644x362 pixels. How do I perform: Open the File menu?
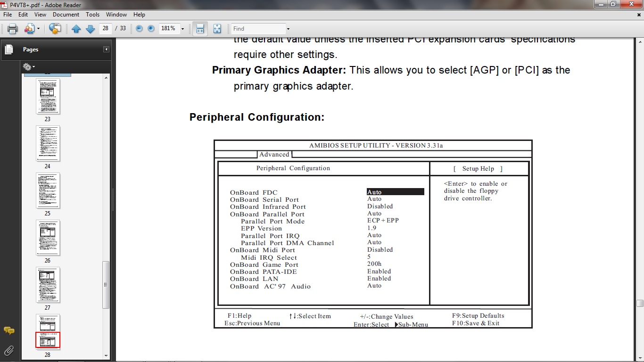(8, 15)
